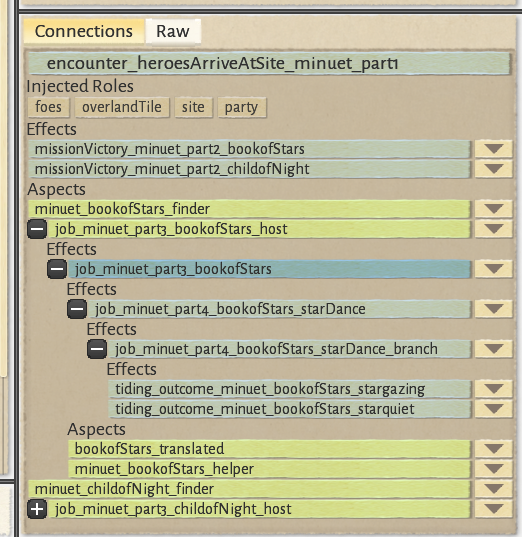This screenshot has width=522, height=537.
Task: Collapse the job_minuet_part3_bookofStars_host node
Action: tap(37, 229)
